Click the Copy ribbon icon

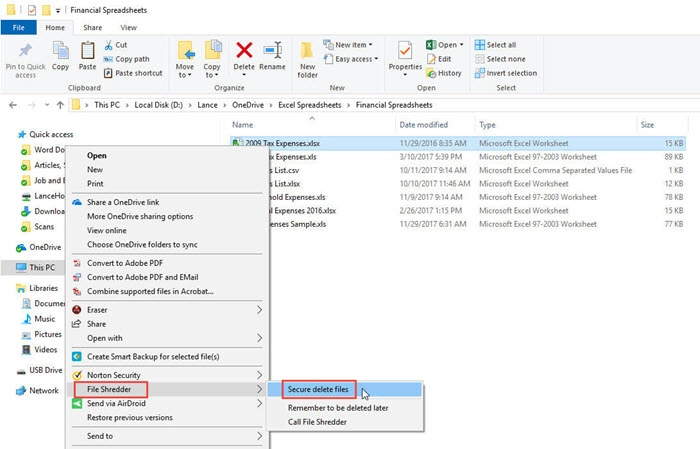coord(60,50)
